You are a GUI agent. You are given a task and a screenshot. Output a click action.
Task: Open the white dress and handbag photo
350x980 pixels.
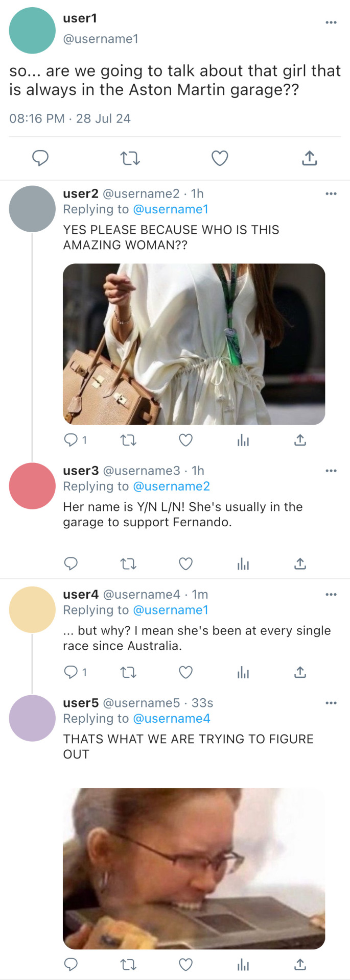(194, 344)
